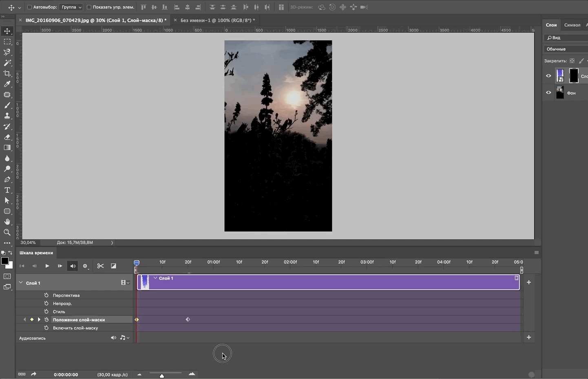The width and height of the screenshot is (588, 379).
Task: Click the timeline zoom slider handle
Action: [162, 375]
